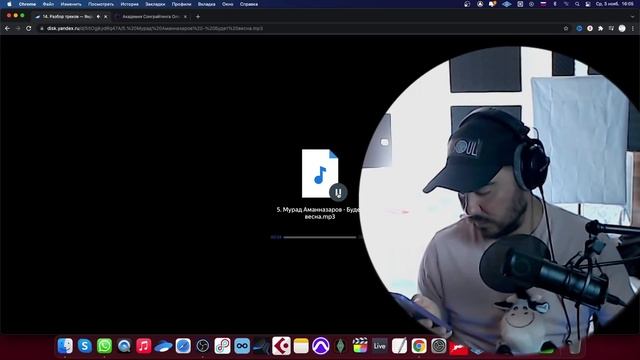Open System Preferences from the Dock
This screenshot has height=360, width=640.
tap(438, 346)
